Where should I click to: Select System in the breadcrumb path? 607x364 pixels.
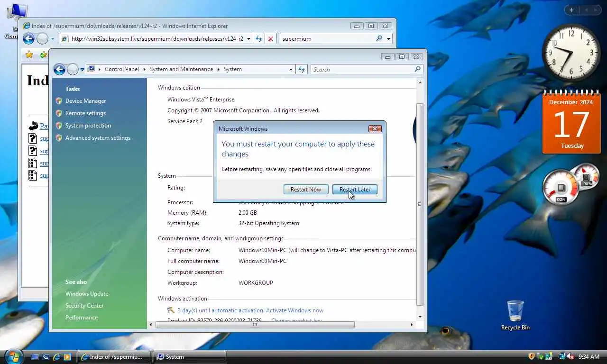coord(233,69)
